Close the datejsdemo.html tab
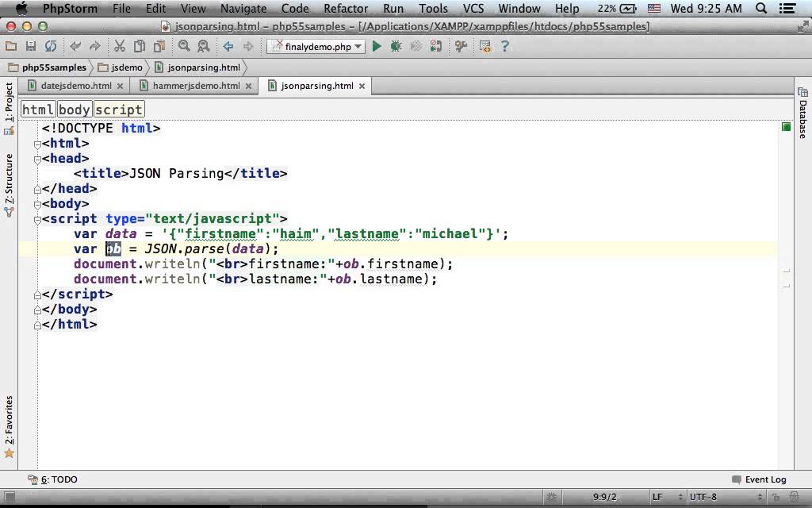This screenshot has height=508, width=812. [121, 86]
